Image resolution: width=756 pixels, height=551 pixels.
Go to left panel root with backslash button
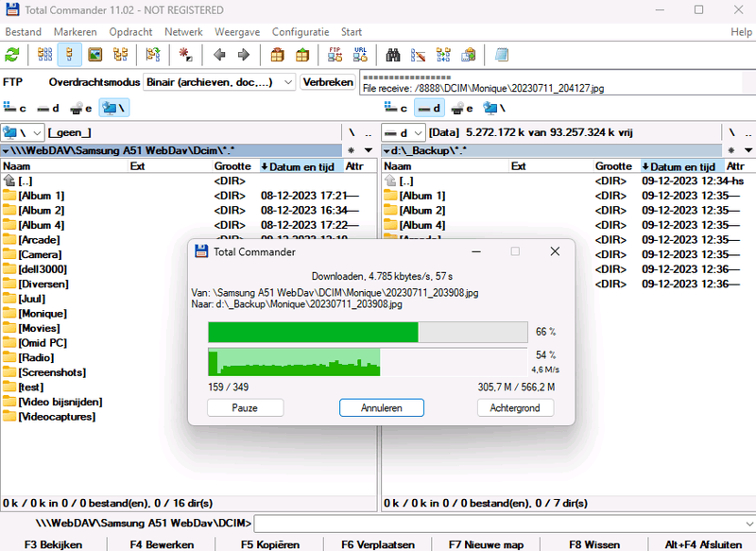[352, 132]
